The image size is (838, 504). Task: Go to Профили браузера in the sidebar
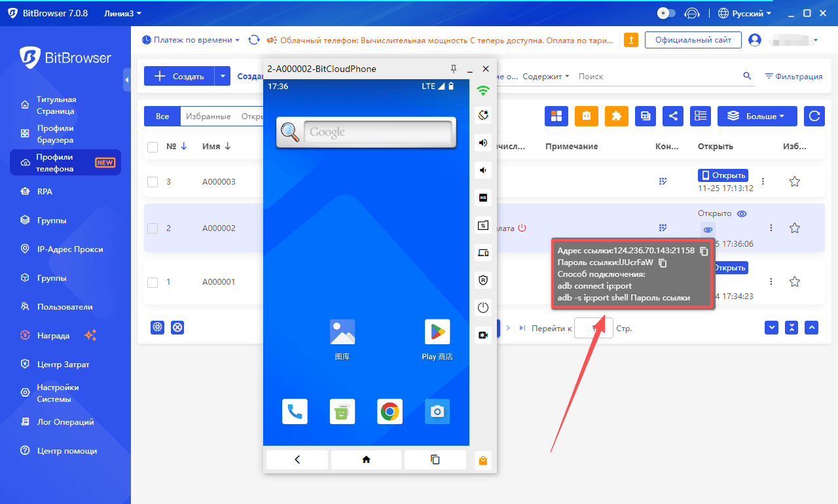coord(55,134)
